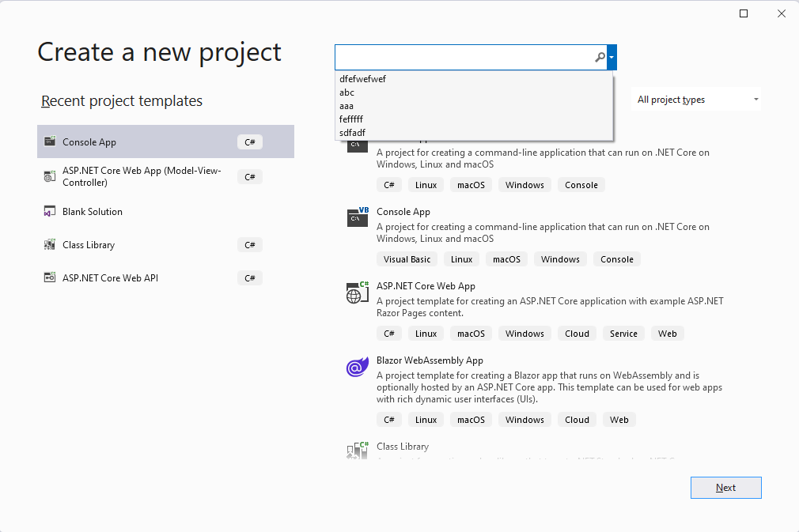Click the Web tag under Blazor WebAssembly App
Screen dimensions: 799x532
coord(619,420)
